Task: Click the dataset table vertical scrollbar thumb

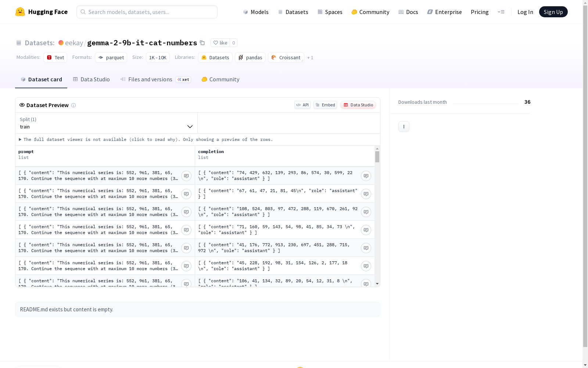Action: [377, 157]
